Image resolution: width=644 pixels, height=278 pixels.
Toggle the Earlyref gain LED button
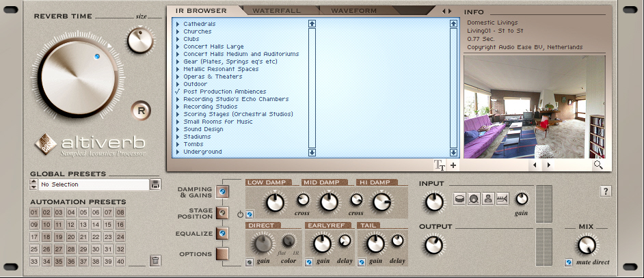pos(309,262)
